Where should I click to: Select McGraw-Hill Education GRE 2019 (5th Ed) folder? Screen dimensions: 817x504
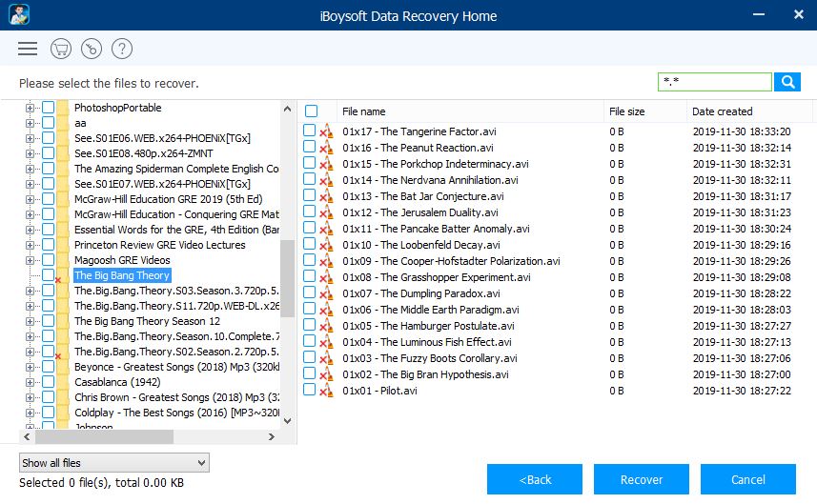[169, 199]
